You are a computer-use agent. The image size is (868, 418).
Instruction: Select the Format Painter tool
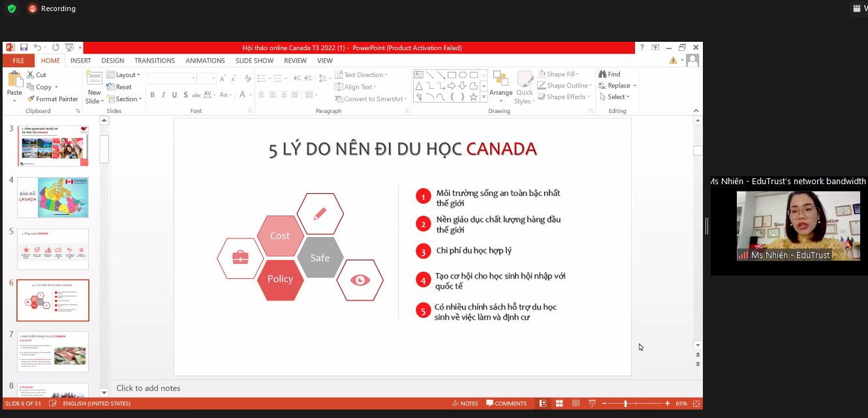52,99
